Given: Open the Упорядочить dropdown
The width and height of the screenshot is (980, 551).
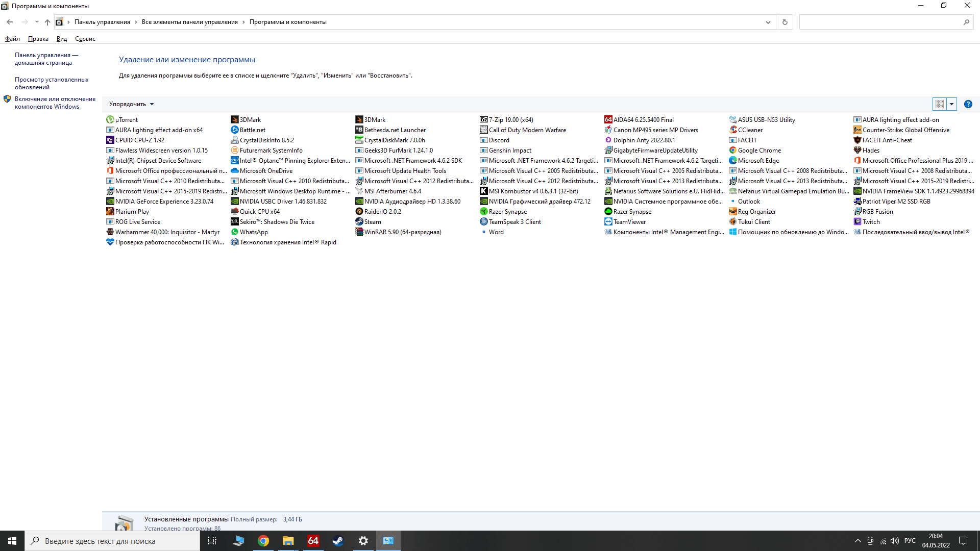Looking at the screenshot, I should pyautogui.click(x=131, y=104).
